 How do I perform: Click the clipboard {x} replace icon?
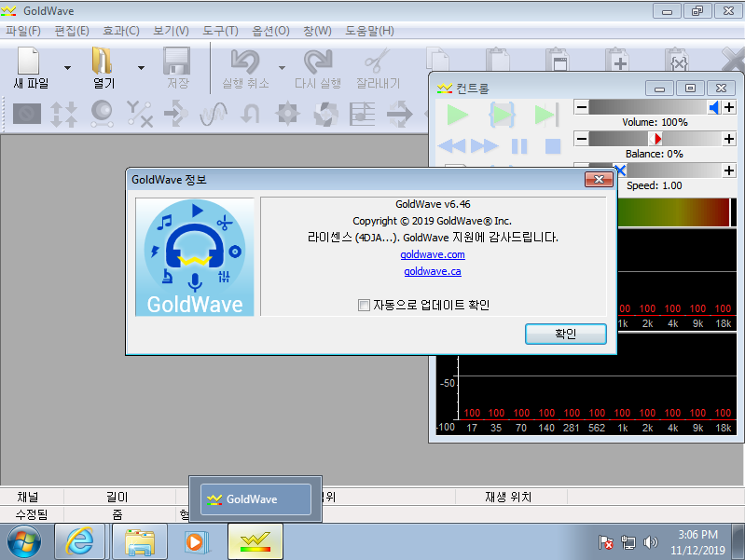pos(677,59)
